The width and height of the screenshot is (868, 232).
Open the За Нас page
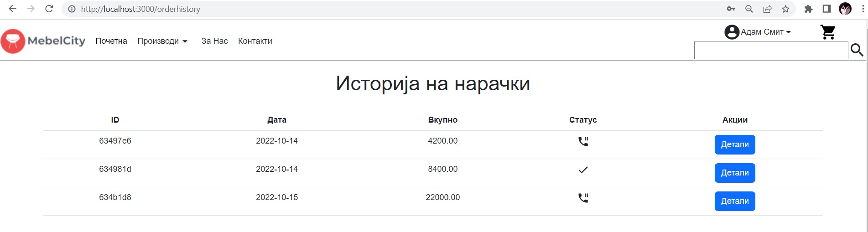(214, 41)
